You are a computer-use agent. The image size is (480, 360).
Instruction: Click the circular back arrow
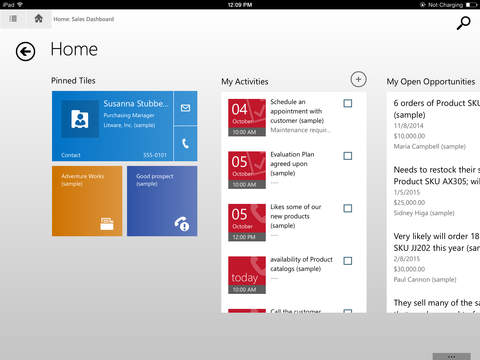(25, 52)
